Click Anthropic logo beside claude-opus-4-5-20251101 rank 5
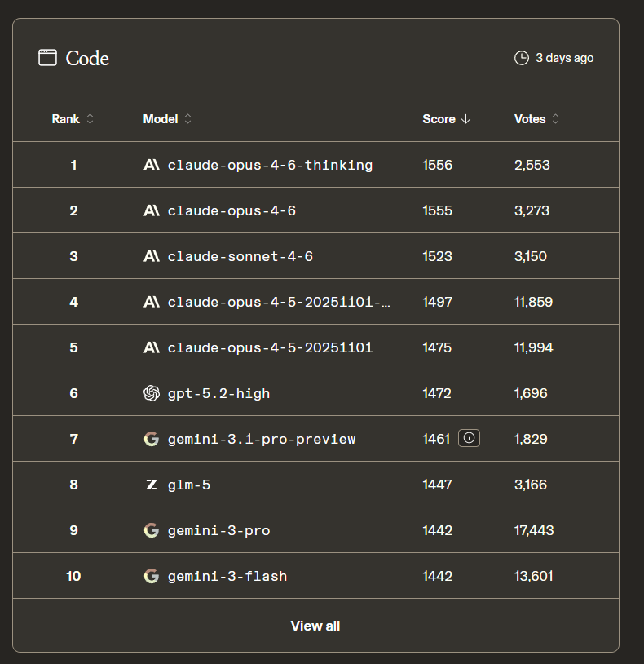Image resolution: width=644 pixels, height=664 pixels. coord(152,347)
